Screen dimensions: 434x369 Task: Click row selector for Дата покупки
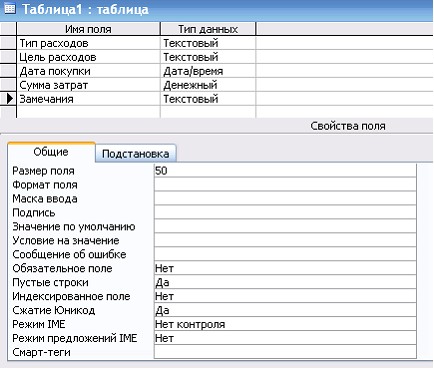8,71
